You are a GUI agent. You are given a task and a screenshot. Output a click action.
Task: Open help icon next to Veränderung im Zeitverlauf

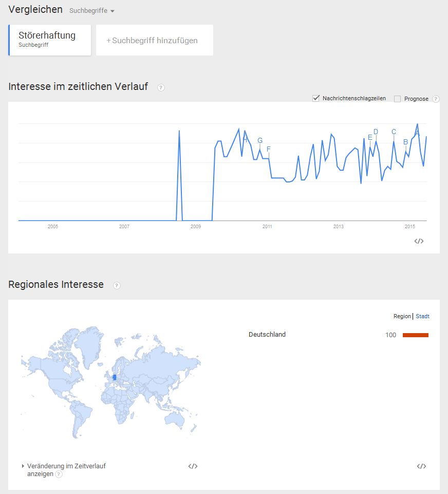click(x=59, y=474)
